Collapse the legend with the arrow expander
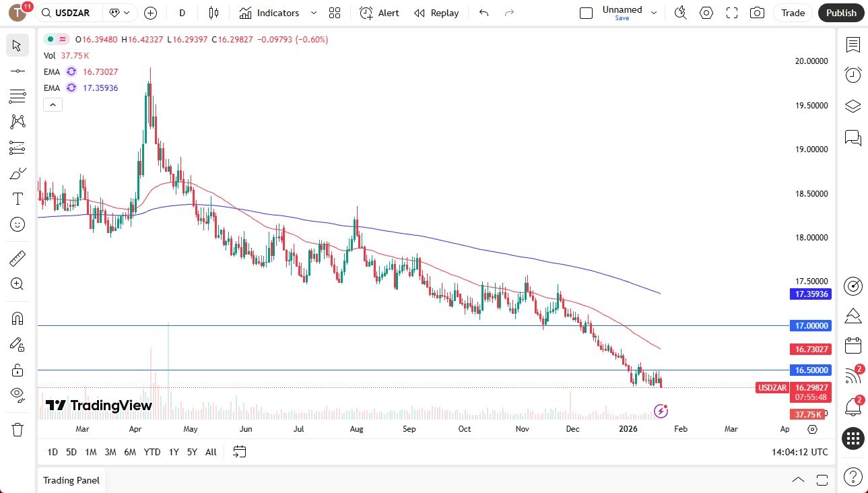Screen dimensions: 868x493 click(x=53, y=104)
